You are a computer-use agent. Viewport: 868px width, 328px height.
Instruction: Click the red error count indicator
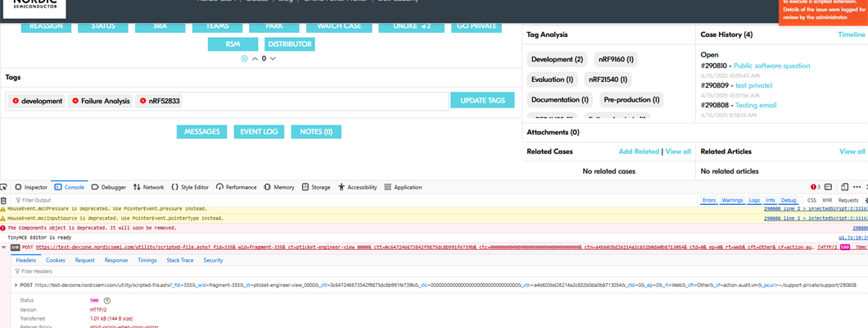tap(816, 187)
